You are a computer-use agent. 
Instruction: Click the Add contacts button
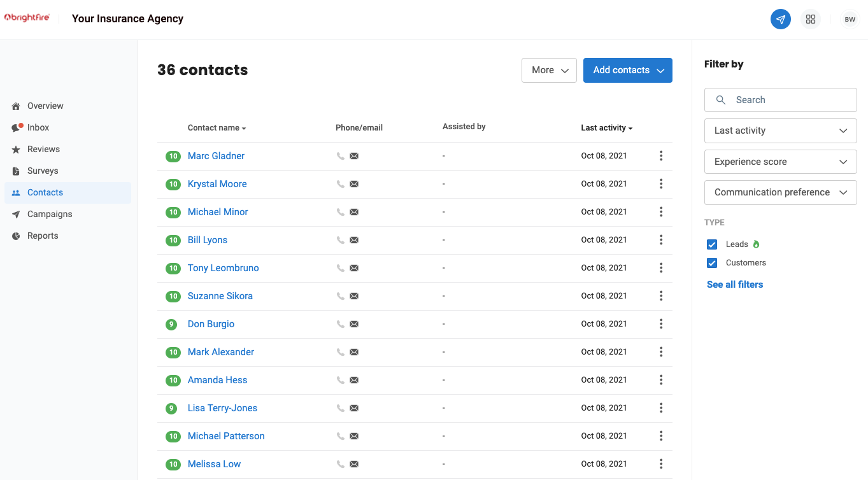click(x=627, y=70)
